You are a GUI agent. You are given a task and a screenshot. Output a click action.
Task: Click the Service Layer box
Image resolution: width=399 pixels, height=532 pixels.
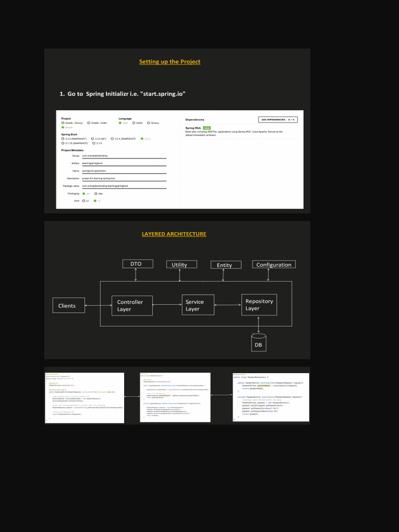pos(198,305)
